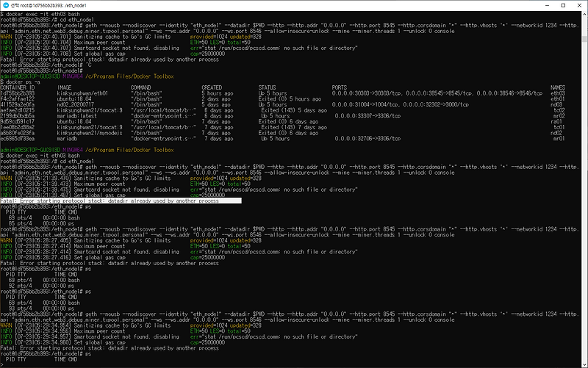Click the PORTS column header
The width and height of the screenshot is (588, 368).
(x=340, y=87)
